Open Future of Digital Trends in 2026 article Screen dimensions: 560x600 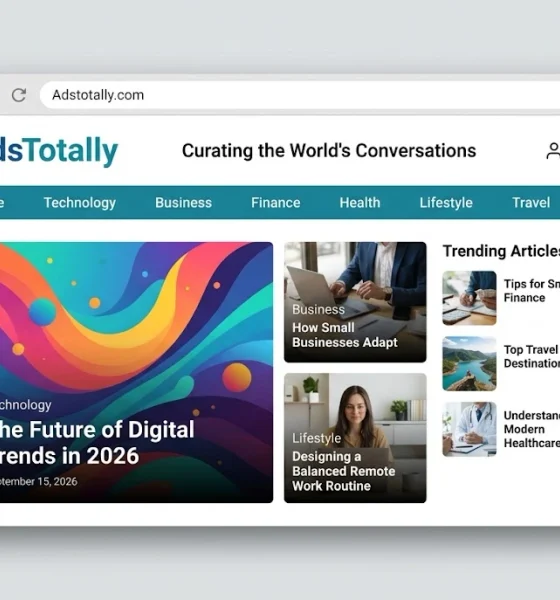(x=97, y=442)
